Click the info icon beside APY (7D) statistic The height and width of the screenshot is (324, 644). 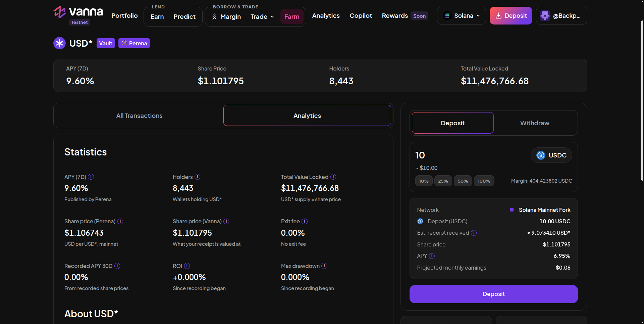pos(91,177)
